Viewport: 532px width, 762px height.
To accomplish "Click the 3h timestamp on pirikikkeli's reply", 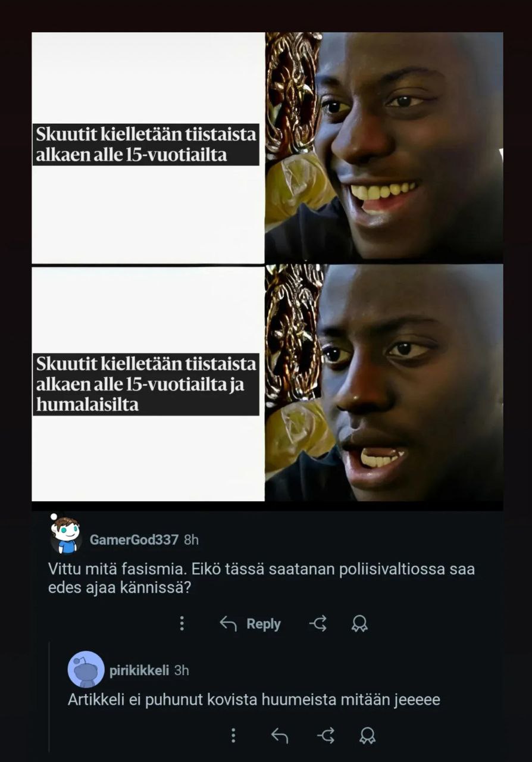I will tap(181, 670).
